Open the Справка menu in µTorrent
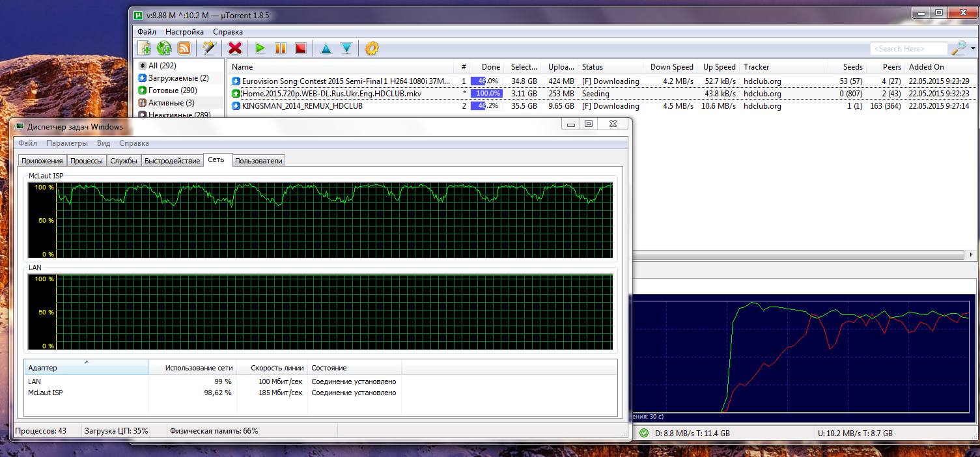 (228, 32)
